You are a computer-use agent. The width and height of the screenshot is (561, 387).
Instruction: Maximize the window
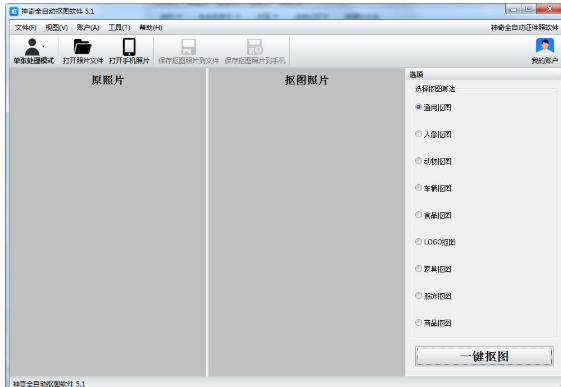(529, 9)
